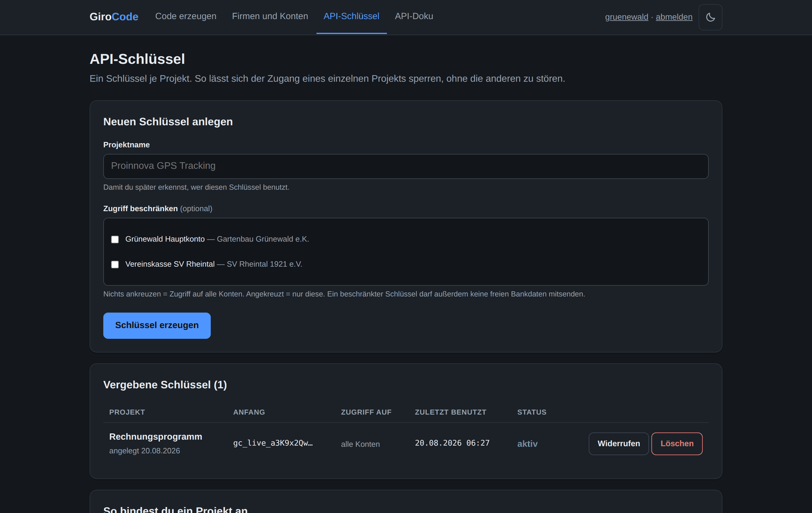Click the Schlüssel erzeugen button
Viewport: 812px width, 513px height.
click(x=157, y=326)
